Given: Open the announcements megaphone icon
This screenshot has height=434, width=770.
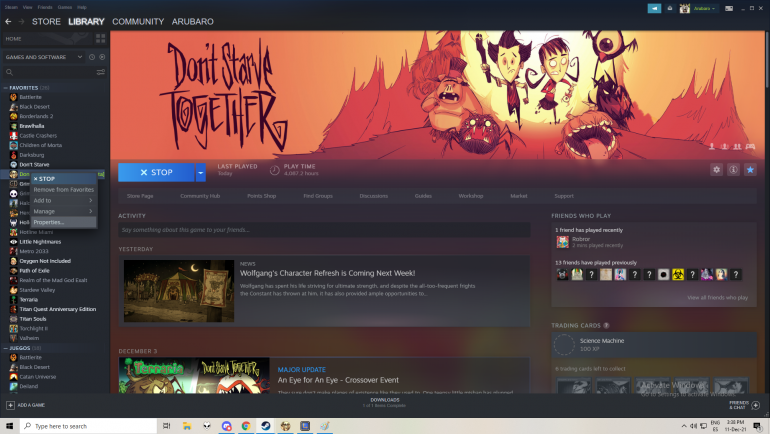Looking at the screenshot, I should tap(654, 8).
